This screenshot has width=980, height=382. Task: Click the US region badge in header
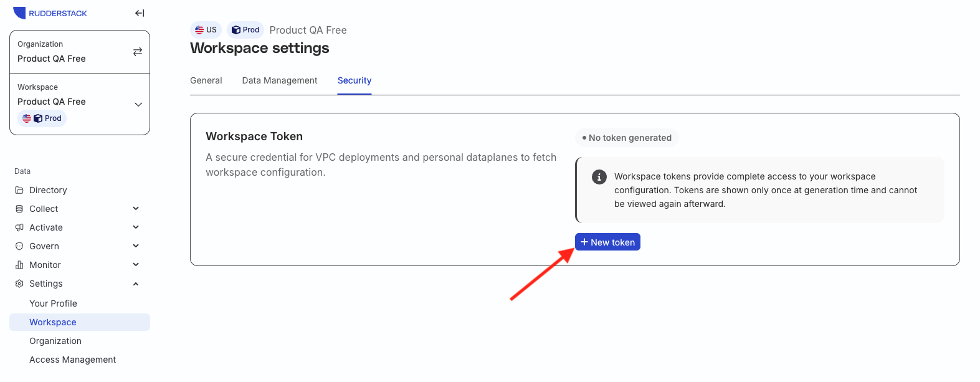coord(206,30)
